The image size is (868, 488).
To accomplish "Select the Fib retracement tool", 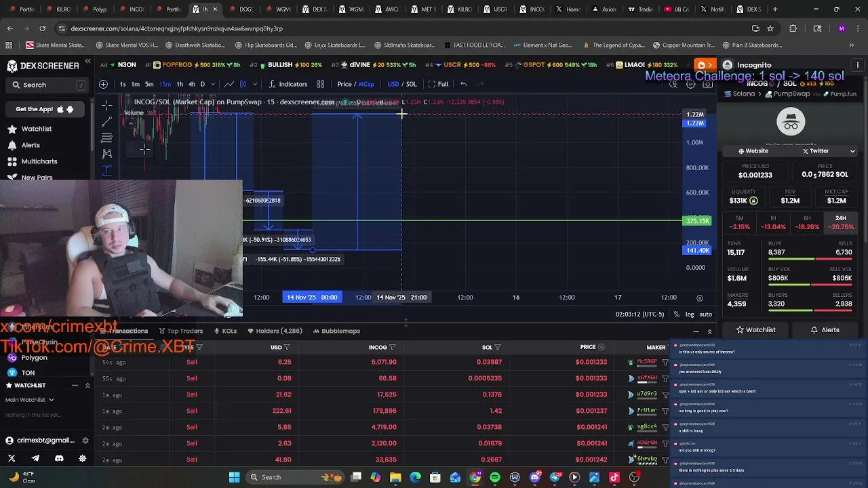I will 106,138.
